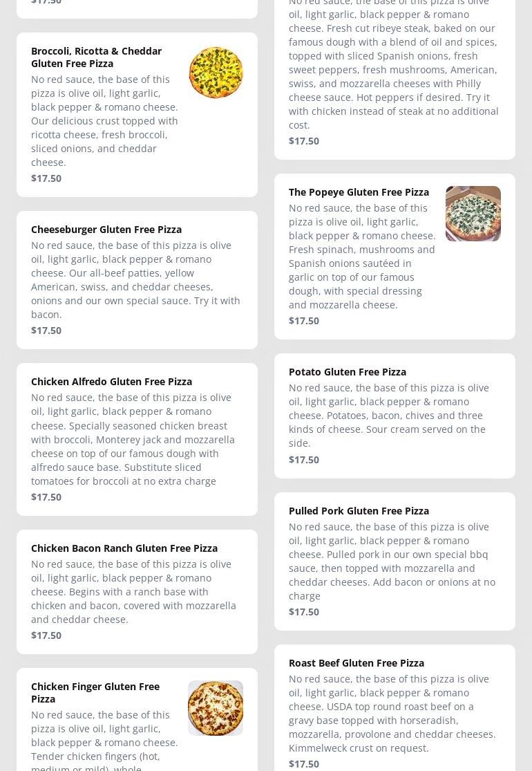Click the Popeye pizza description text

click(362, 256)
